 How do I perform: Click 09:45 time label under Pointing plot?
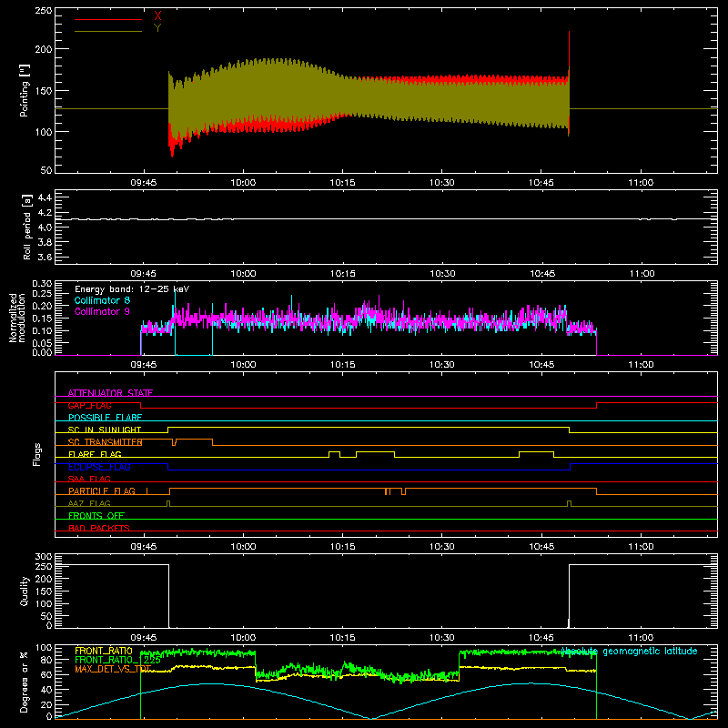(x=144, y=183)
